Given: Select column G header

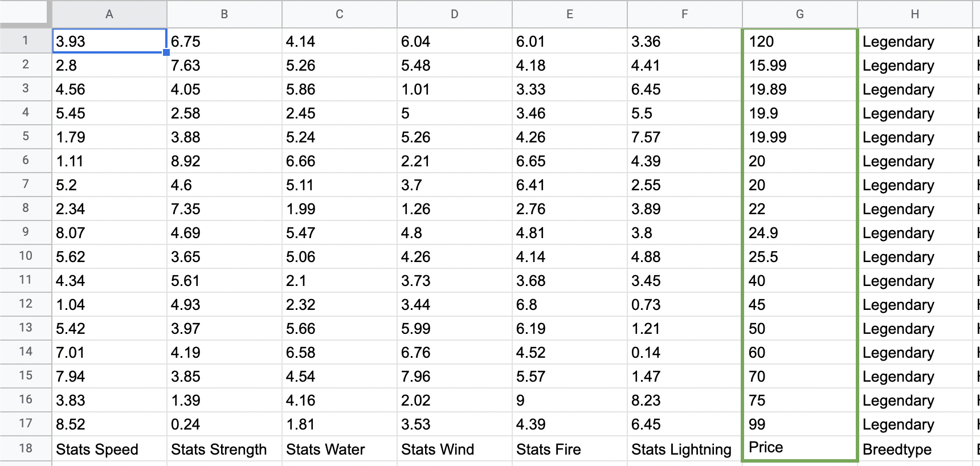Looking at the screenshot, I should [x=800, y=14].
